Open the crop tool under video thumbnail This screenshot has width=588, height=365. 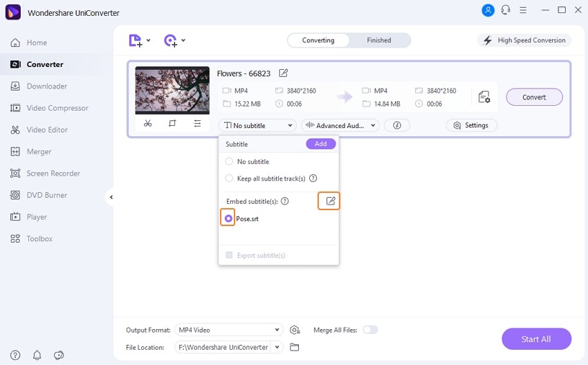coord(172,123)
